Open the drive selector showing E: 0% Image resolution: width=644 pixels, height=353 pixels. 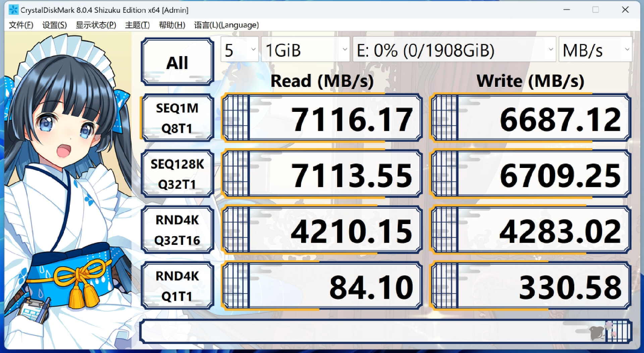click(x=454, y=50)
